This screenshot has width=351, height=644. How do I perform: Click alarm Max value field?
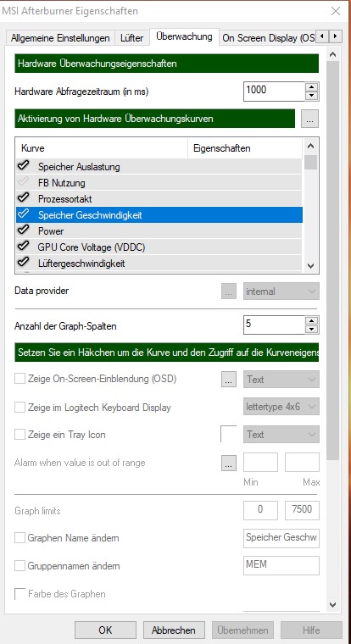[302, 463]
